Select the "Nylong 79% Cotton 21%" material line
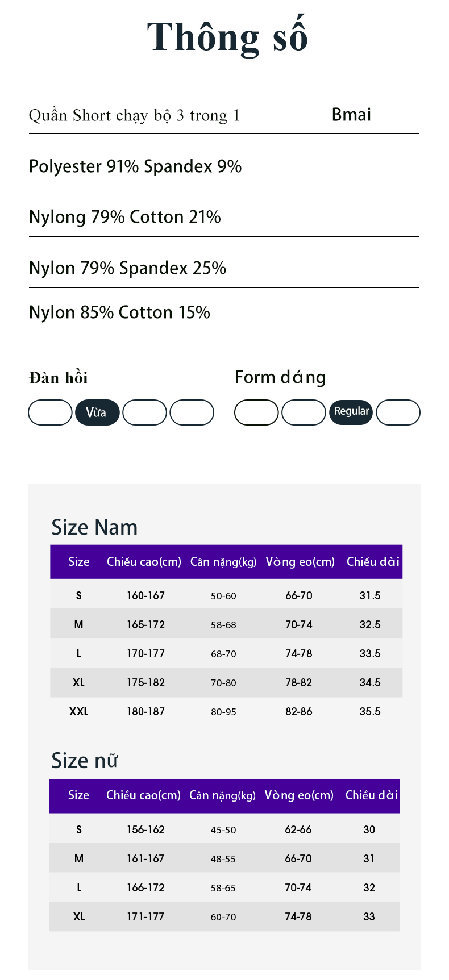This screenshot has height=980, width=449. pyautogui.click(x=125, y=217)
